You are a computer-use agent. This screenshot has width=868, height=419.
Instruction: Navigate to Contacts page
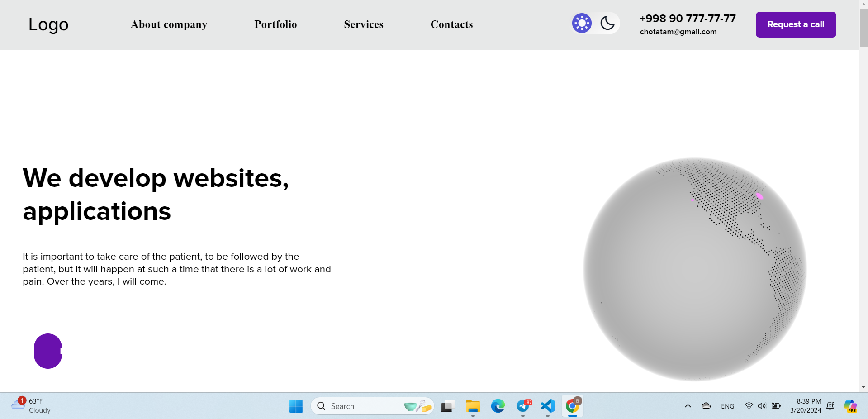pyautogui.click(x=451, y=24)
